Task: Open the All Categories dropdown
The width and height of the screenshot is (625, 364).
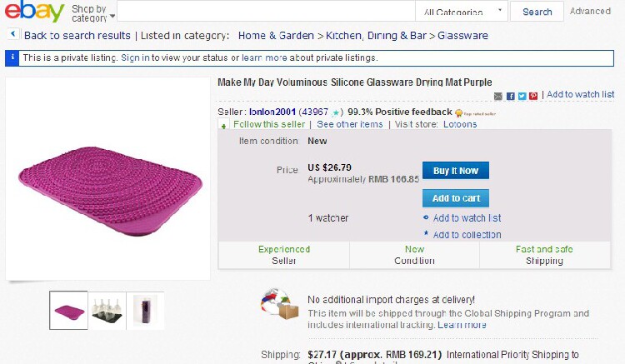Action: pos(462,12)
